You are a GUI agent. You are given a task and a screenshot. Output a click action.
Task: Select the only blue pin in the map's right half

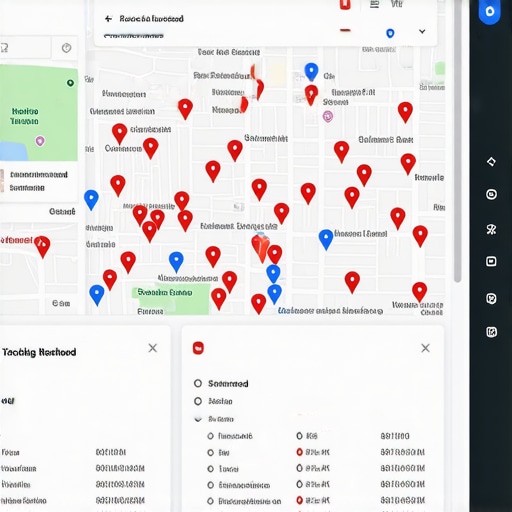point(326,239)
